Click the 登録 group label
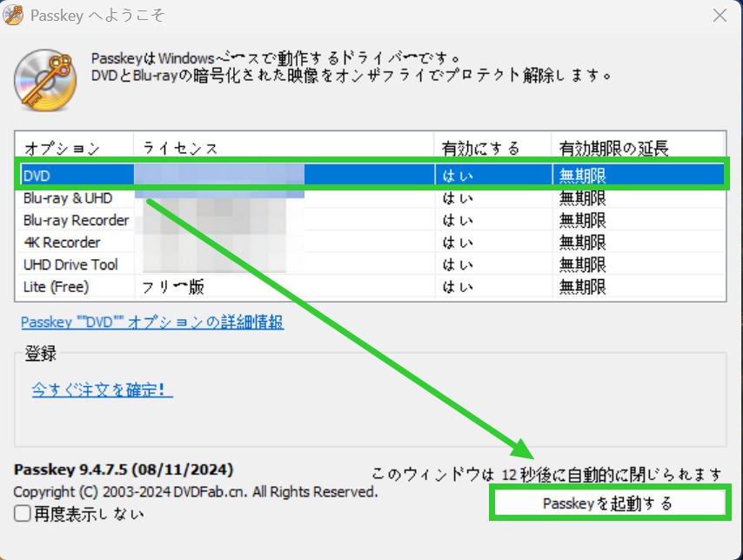The width and height of the screenshot is (743, 560). [x=40, y=353]
